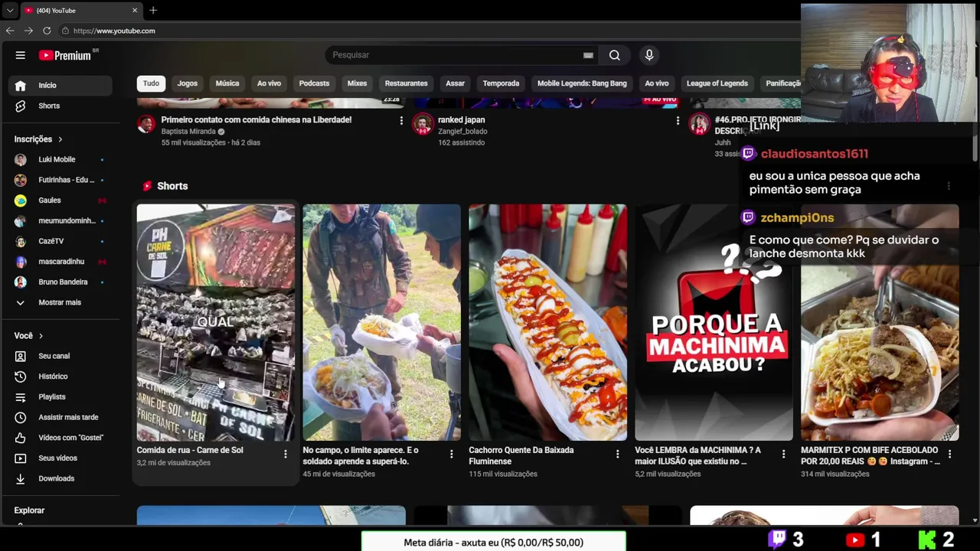Open Histórico in sidebar
This screenshot has height=551, width=980.
[60, 377]
